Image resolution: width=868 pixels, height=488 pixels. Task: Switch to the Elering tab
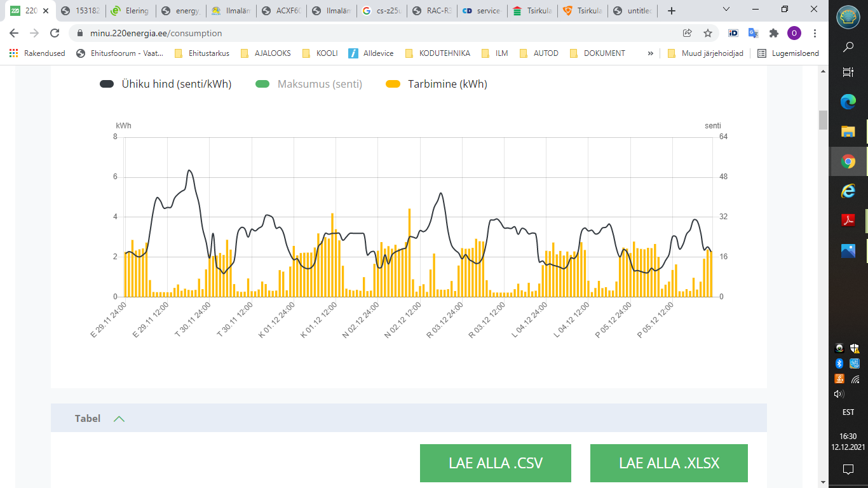pos(130,11)
